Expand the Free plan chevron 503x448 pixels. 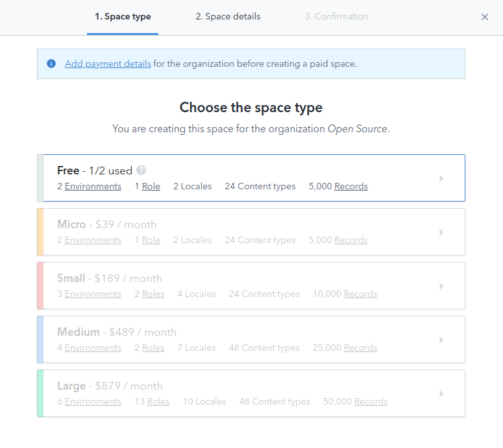[441, 178]
